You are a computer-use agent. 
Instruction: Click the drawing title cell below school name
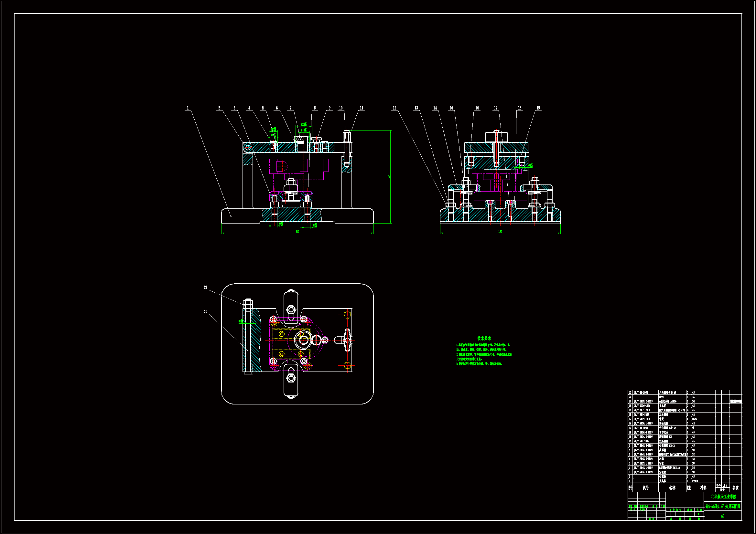click(x=723, y=506)
